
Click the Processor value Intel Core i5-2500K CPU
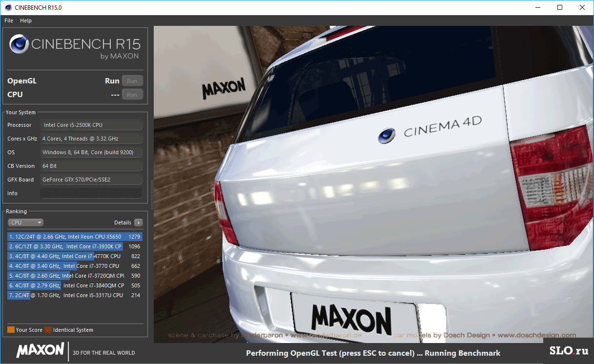pyautogui.click(x=91, y=125)
